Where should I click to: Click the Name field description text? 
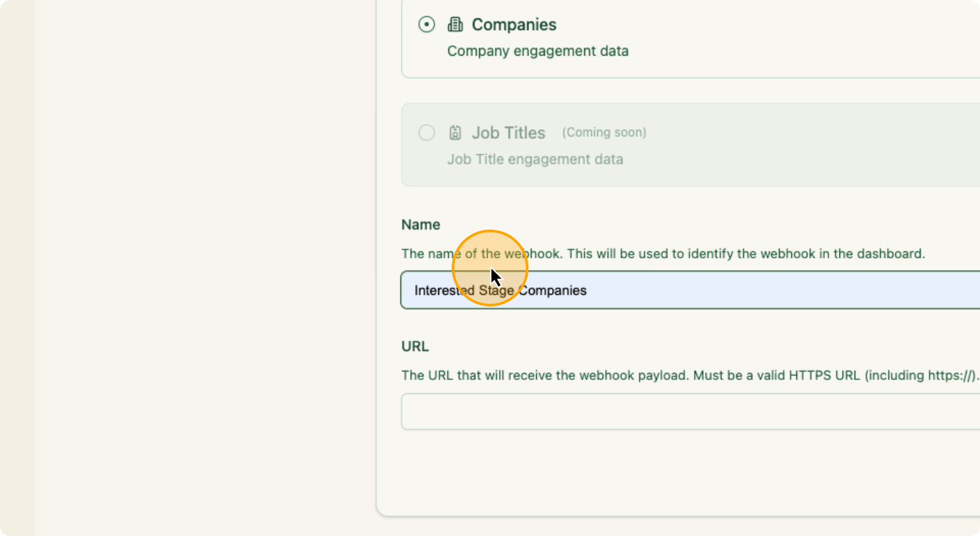663,253
